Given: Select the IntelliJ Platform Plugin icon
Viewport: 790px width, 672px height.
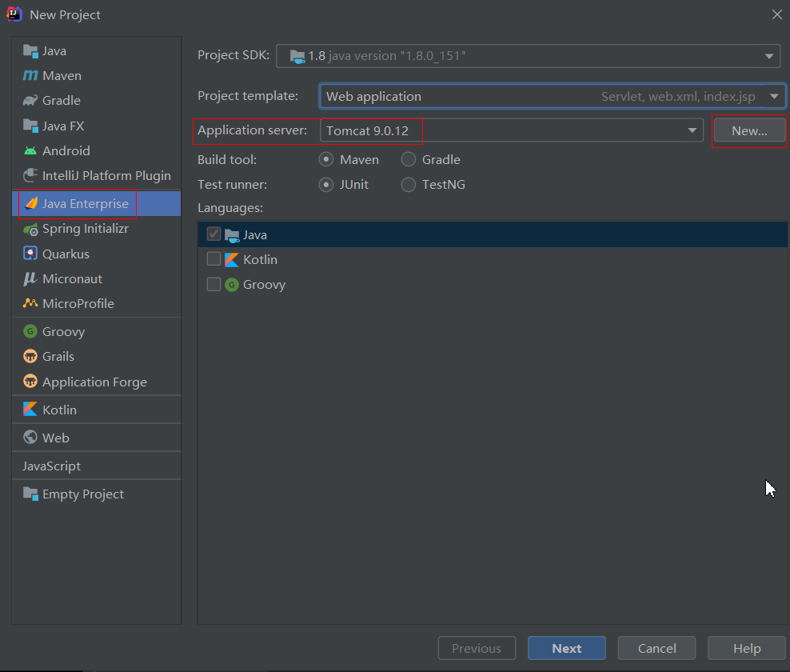Looking at the screenshot, I should (30, 175).
